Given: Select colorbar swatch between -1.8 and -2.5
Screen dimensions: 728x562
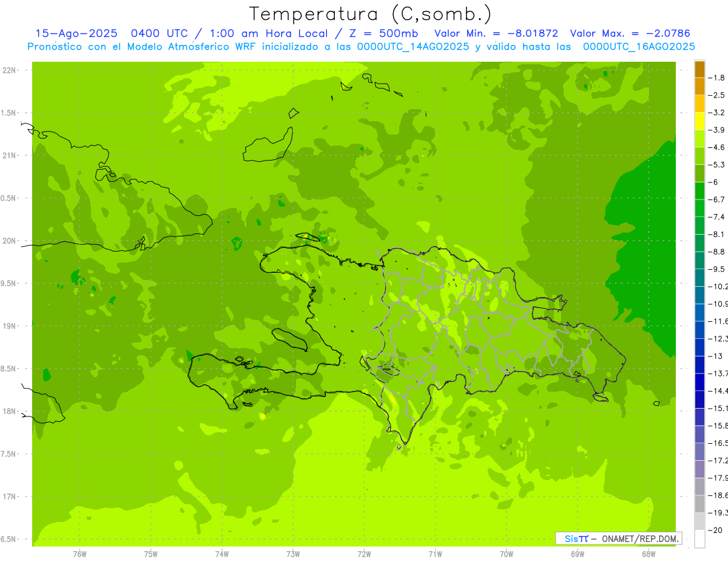Looking at the screenshot, I should pos(699,86).
